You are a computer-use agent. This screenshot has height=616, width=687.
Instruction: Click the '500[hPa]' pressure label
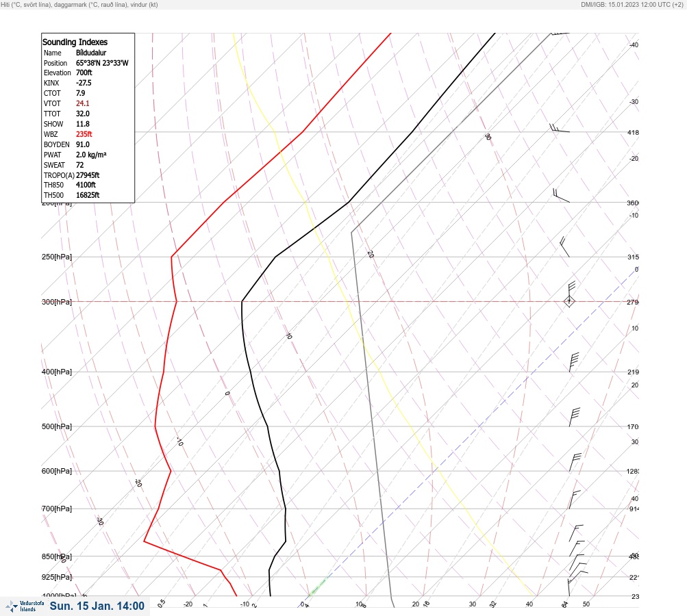point(57,426)
